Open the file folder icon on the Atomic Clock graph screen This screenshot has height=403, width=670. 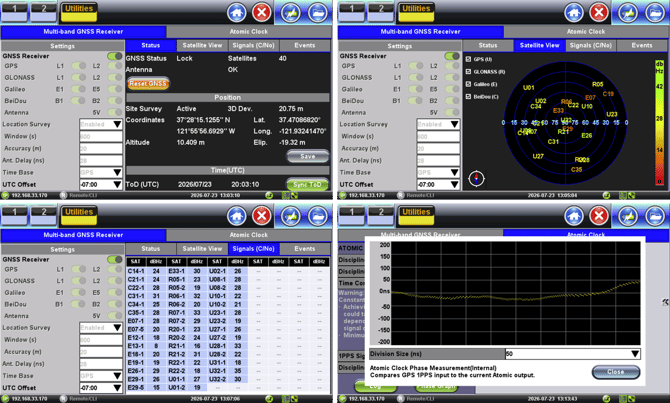coord(655,216)
